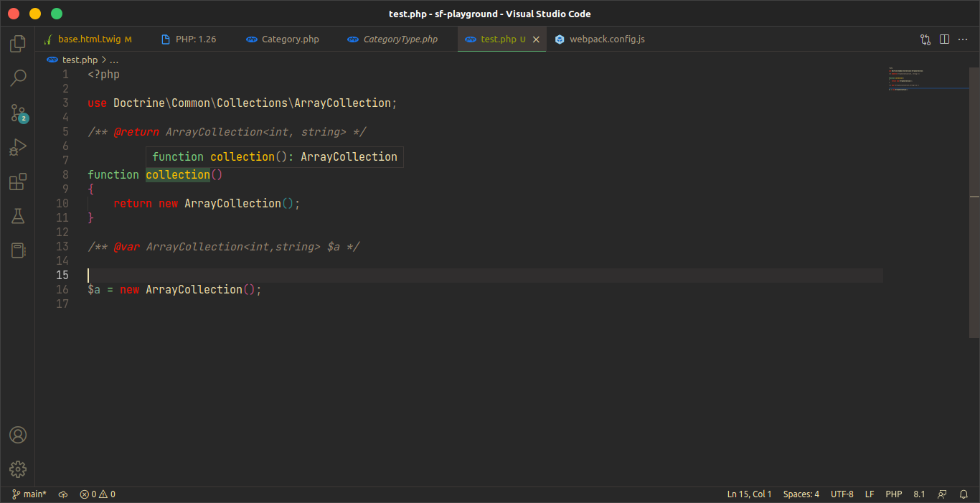
Task: Open the Extensions view icon
Action: click(18, 182)
